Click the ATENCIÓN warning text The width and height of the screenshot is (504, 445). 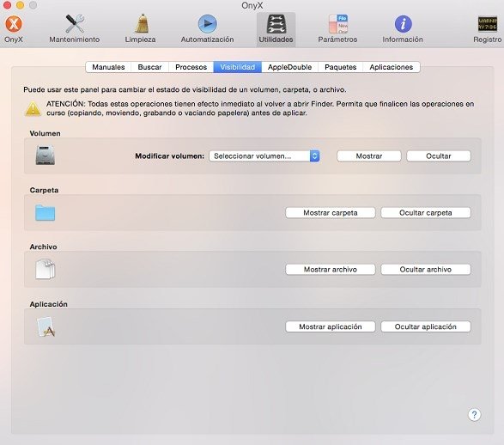[260, 108]
